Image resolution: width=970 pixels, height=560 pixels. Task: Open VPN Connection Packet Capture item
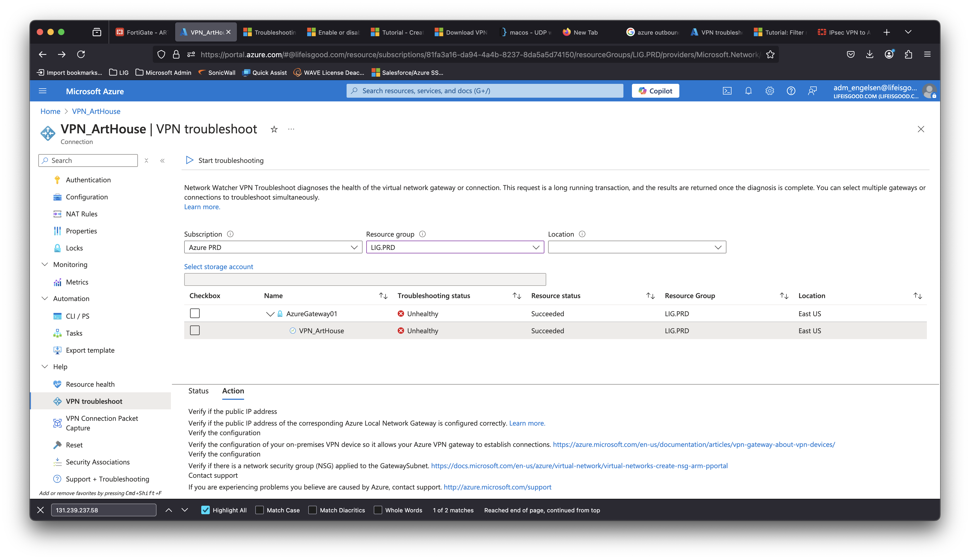point(101,423)
